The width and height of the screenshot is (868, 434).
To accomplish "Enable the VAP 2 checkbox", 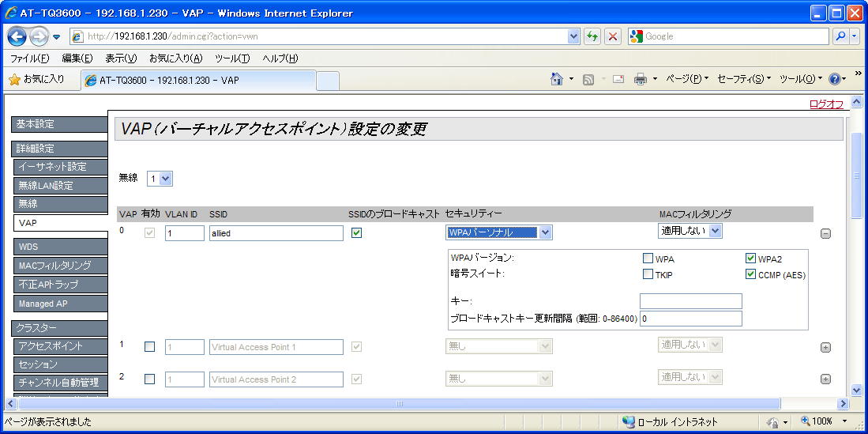I will coord(149,379).
